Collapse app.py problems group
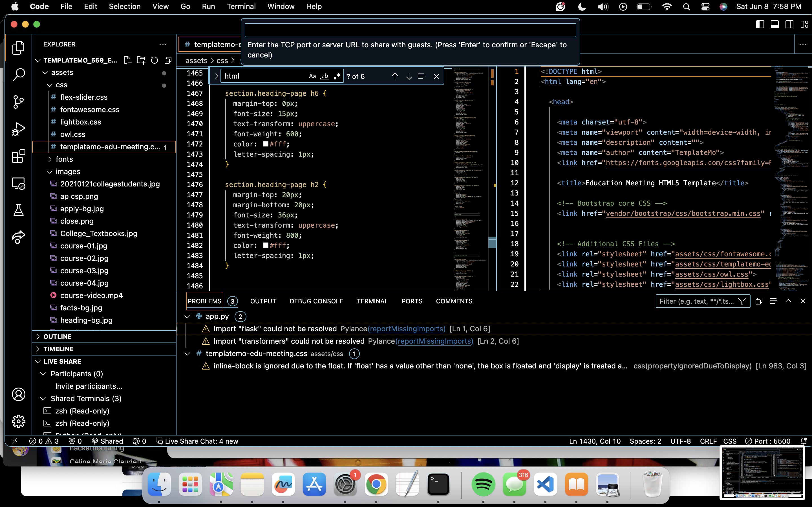Screen dimensions: 812x507 click(x=187, y=317)
